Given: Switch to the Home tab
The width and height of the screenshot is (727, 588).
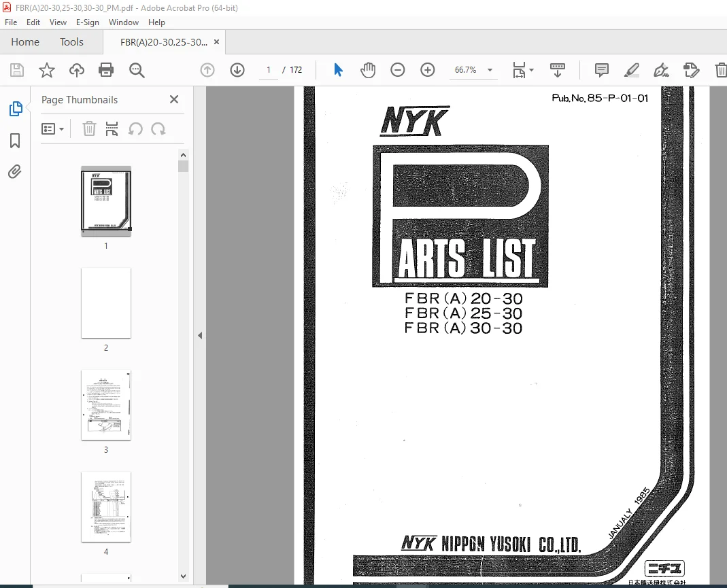Looking at the screenshot, I should coord(25,42).
